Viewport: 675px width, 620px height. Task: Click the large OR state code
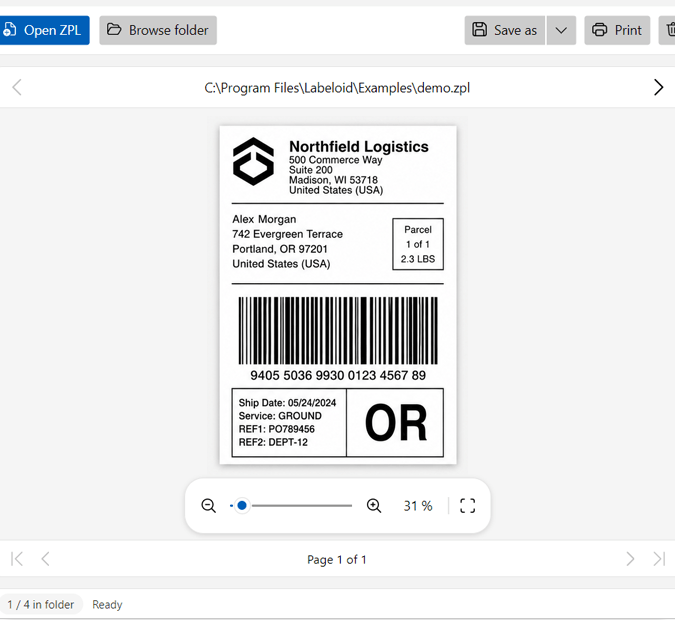point(396,423)
